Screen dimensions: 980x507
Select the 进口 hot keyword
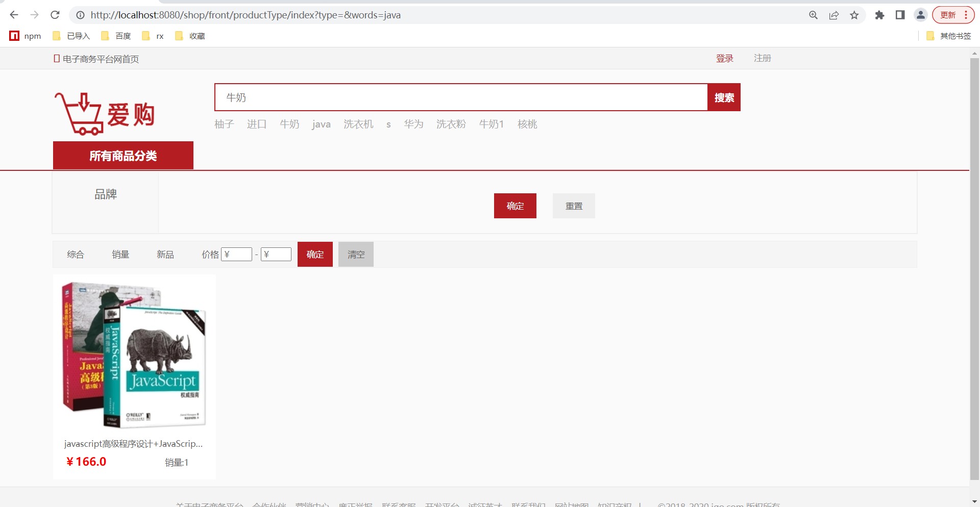(257, 124)
